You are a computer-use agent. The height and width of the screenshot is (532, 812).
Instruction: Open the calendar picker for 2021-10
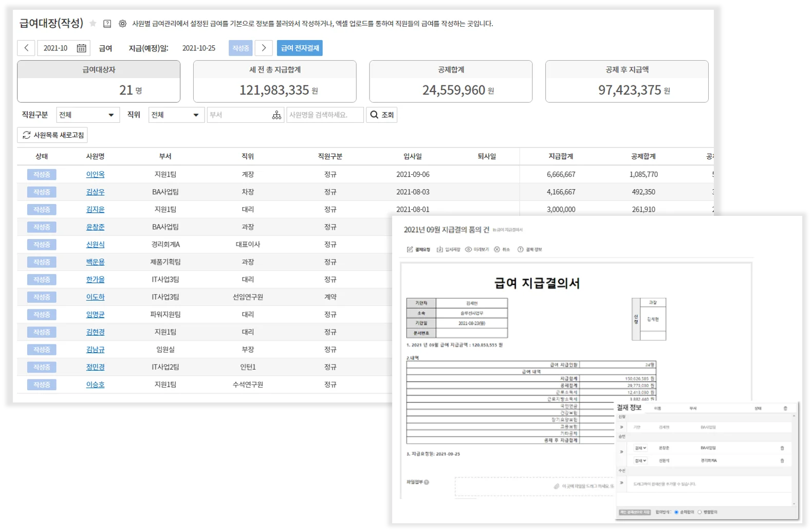[81, 48]
